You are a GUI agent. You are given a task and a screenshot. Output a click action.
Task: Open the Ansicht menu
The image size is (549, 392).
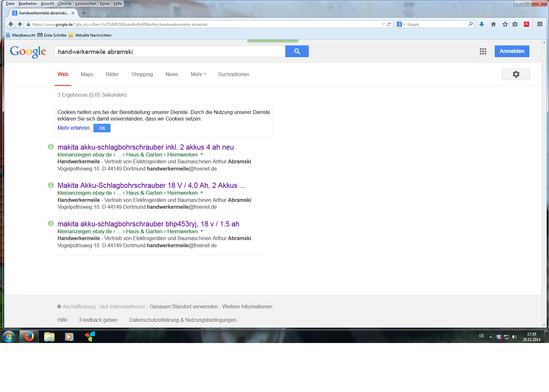pyautogui.click(x=47, y=4)
